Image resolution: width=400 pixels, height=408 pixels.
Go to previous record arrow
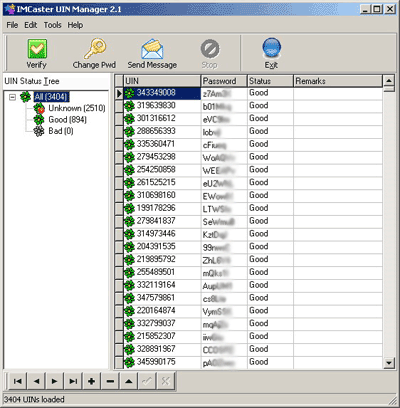click(36, 381)
